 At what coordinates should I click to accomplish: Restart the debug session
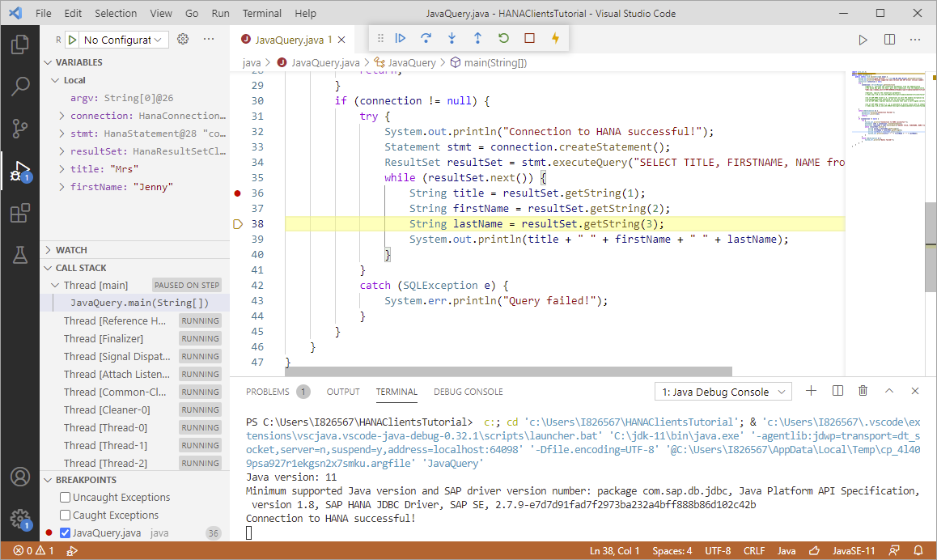coord(504,38)
